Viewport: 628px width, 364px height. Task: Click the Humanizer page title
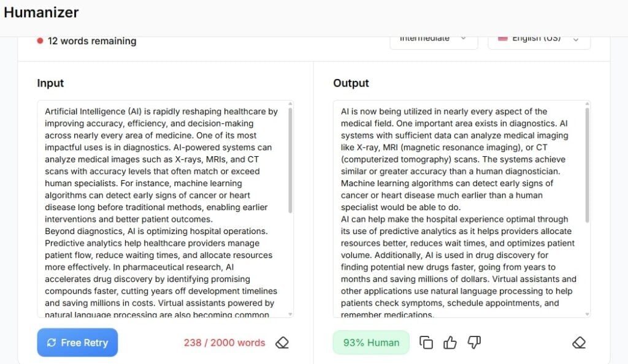click(41, 12)
